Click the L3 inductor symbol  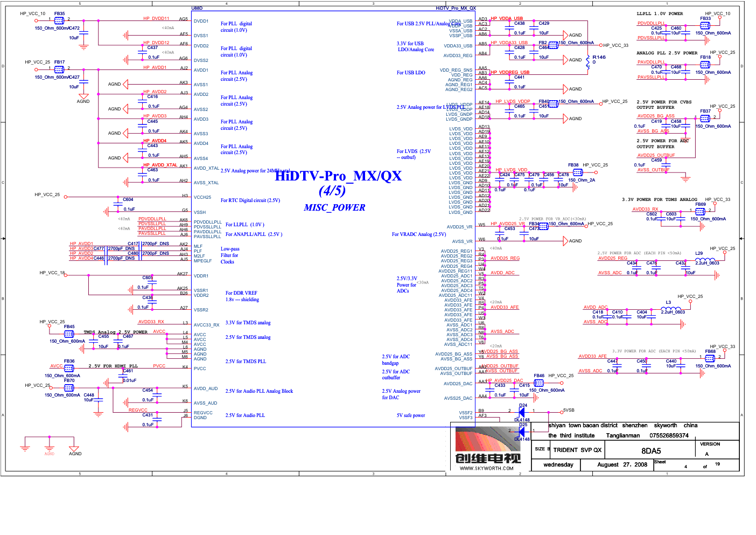tap(671, 308)
